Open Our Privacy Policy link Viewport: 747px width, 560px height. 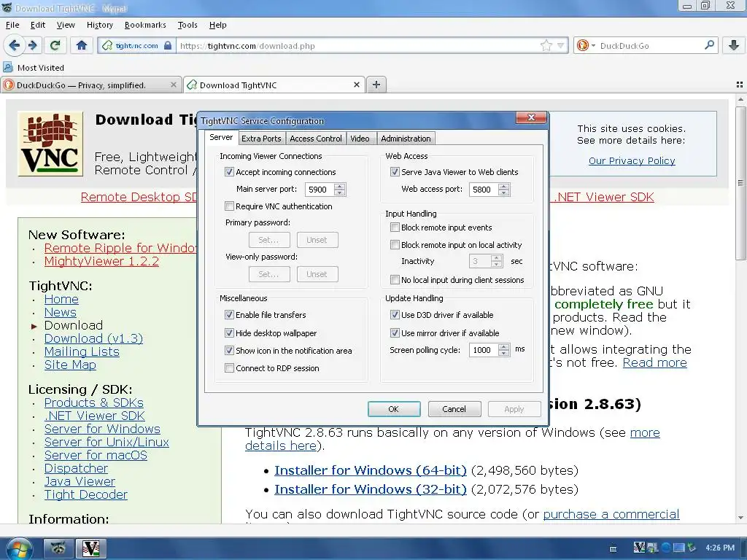pyautogui.click(x=632, y=160)
